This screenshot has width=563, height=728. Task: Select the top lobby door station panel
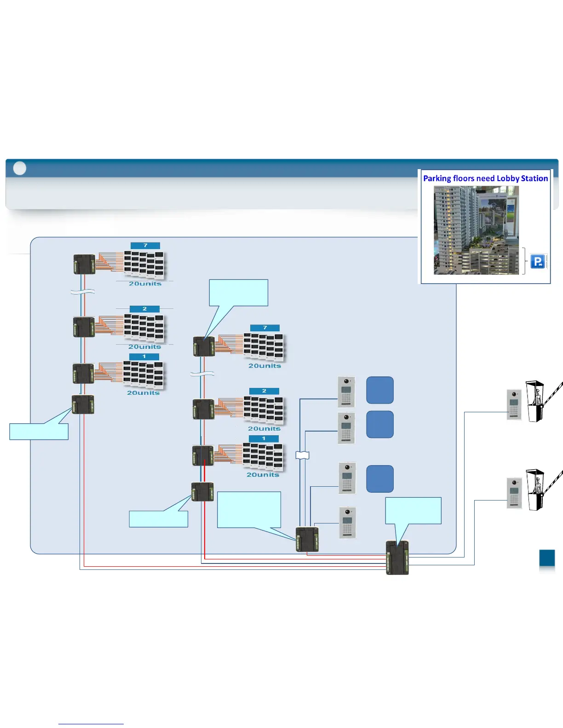point(346,392)
